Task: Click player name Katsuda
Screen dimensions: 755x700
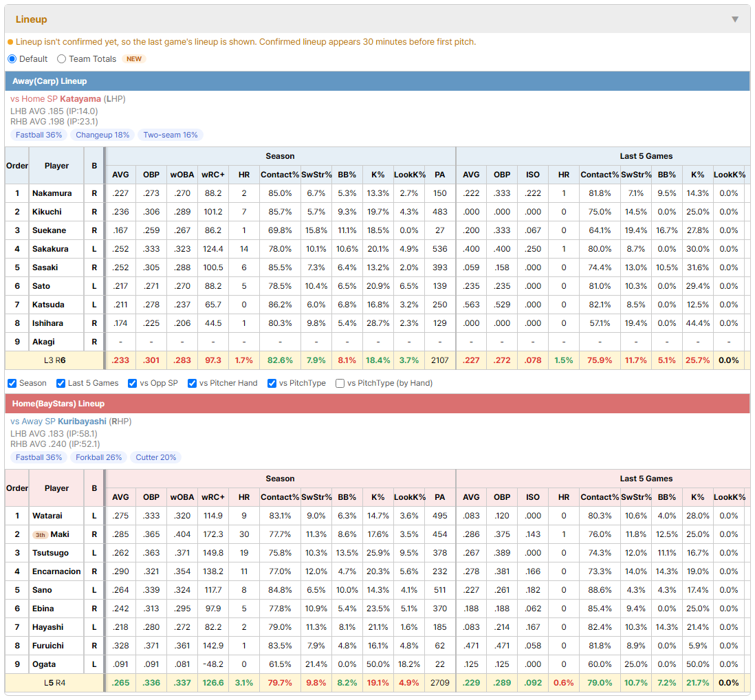Action: [48, 305]
